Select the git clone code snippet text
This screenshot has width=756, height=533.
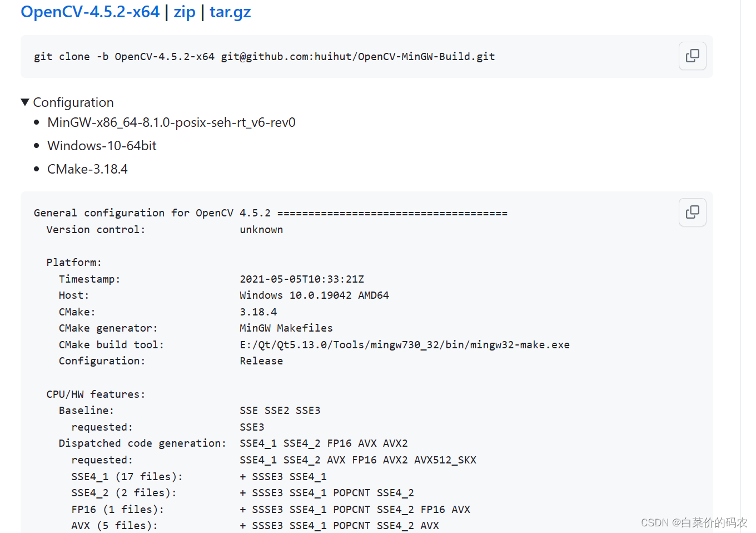[x=263, y=56]
